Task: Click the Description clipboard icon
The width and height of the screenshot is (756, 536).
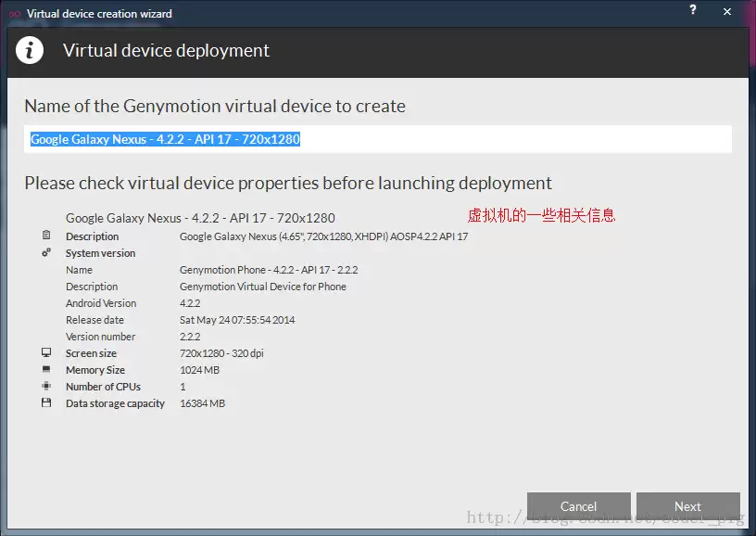Action: [x=46, y=236]
